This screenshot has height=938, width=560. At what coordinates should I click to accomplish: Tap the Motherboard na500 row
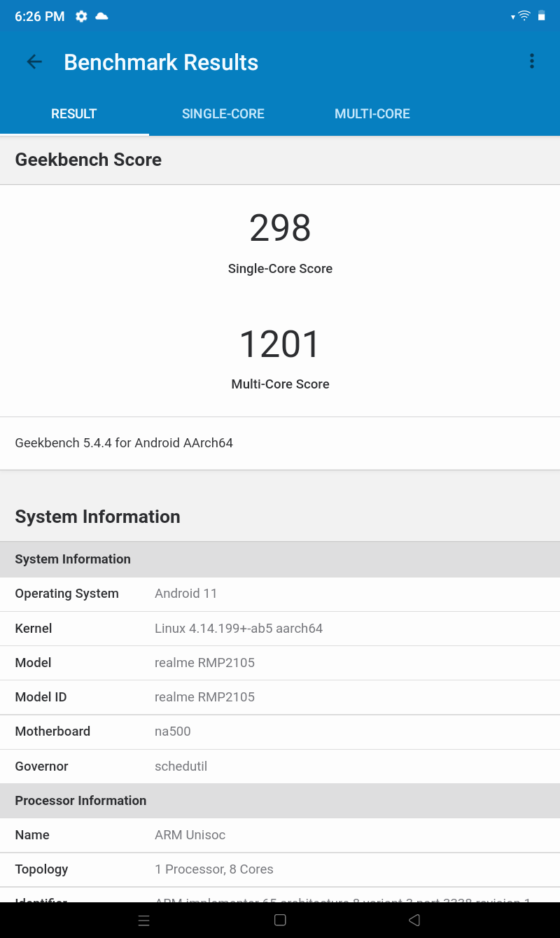[x=280, y=731]
